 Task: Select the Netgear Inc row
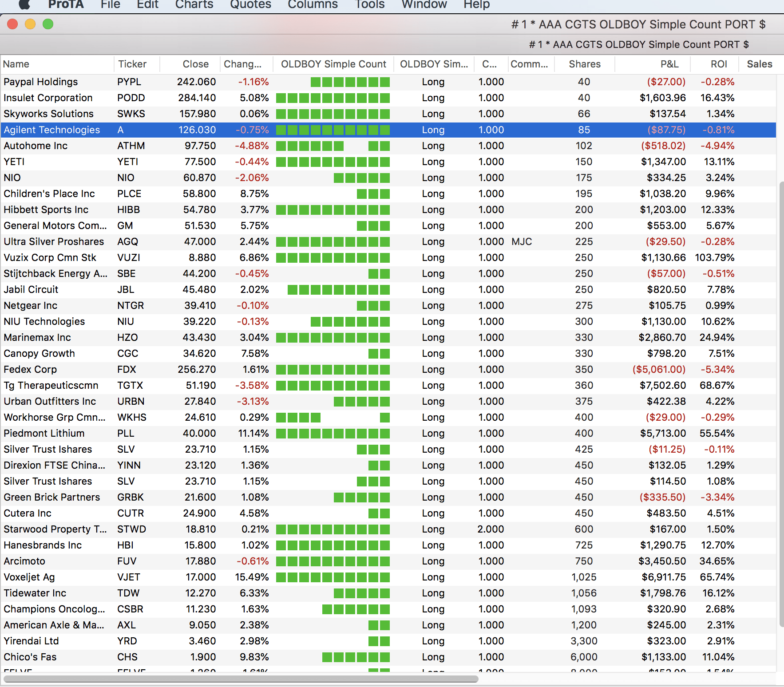[388, 305]
